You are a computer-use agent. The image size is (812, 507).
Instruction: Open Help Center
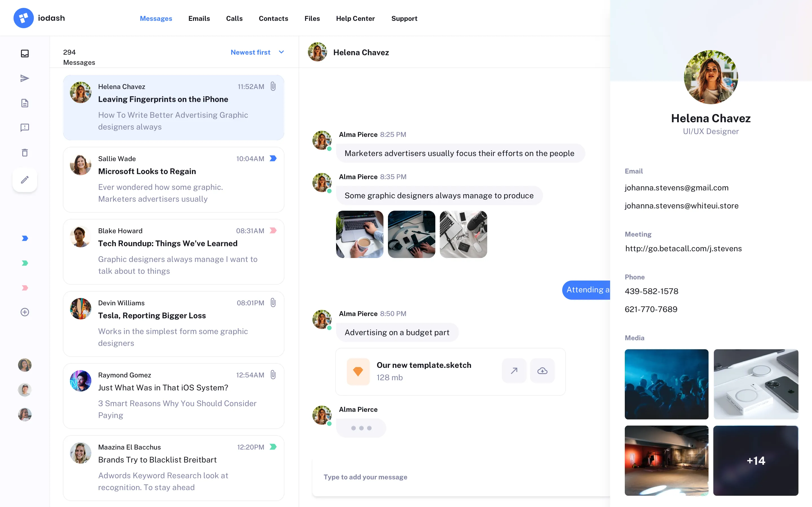click(355, 18)
